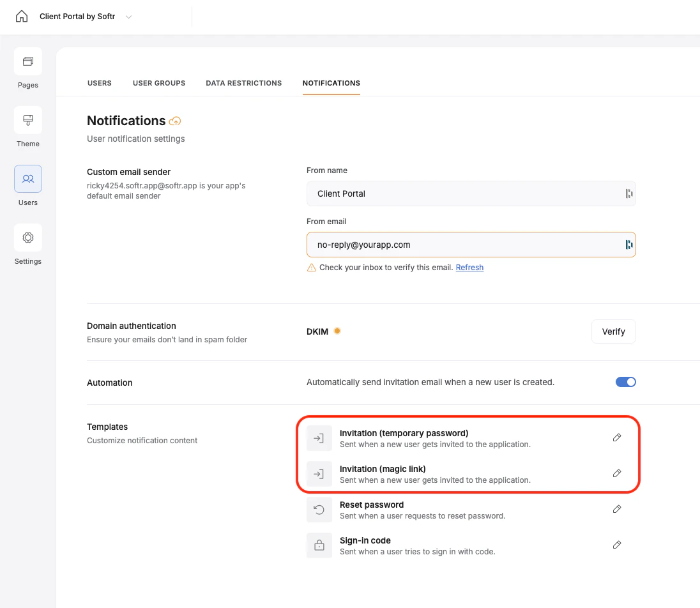Edit Reset password template pencil
700x608 pixels.
(617, 509)
